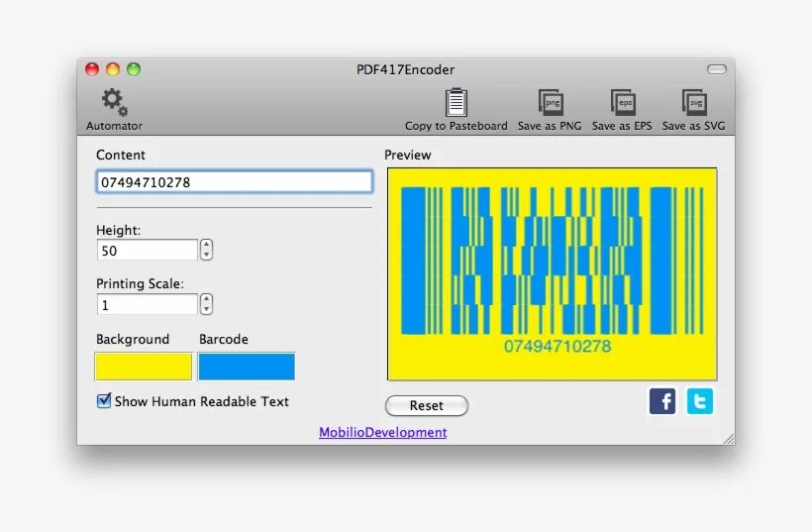Zoom the window with green button
812x532 pixels.
coord(134,69)
